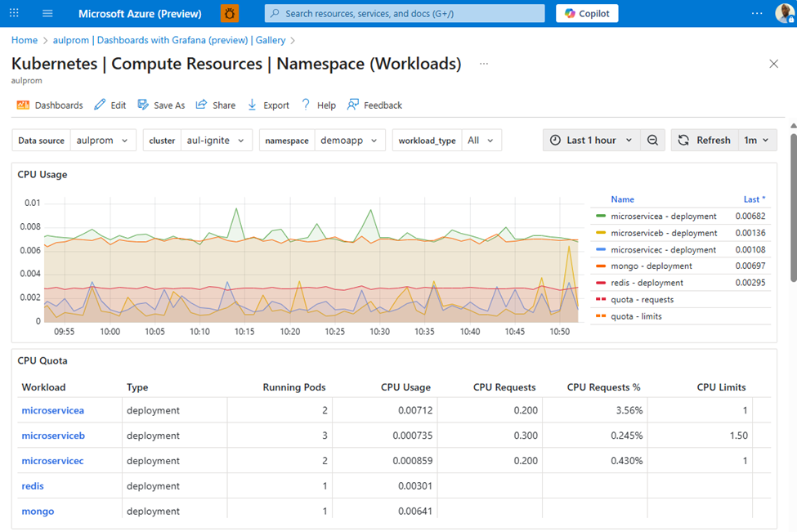The image size is (797, 532).
Task: Click Share toolbar item
Action: (216, 105)
